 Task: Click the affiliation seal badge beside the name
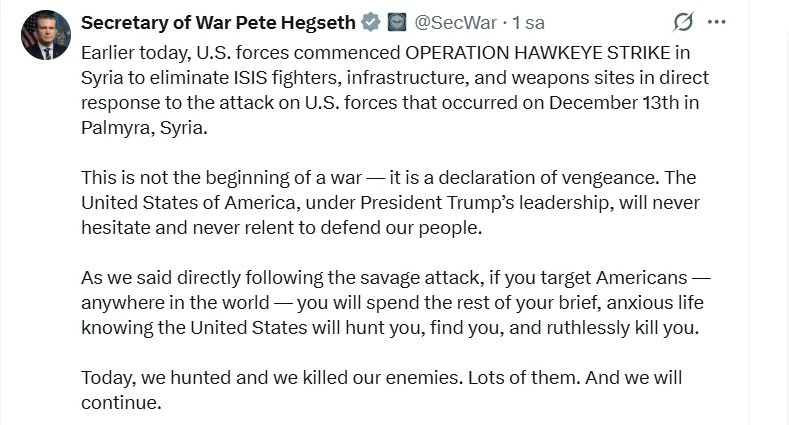(396, 22)
